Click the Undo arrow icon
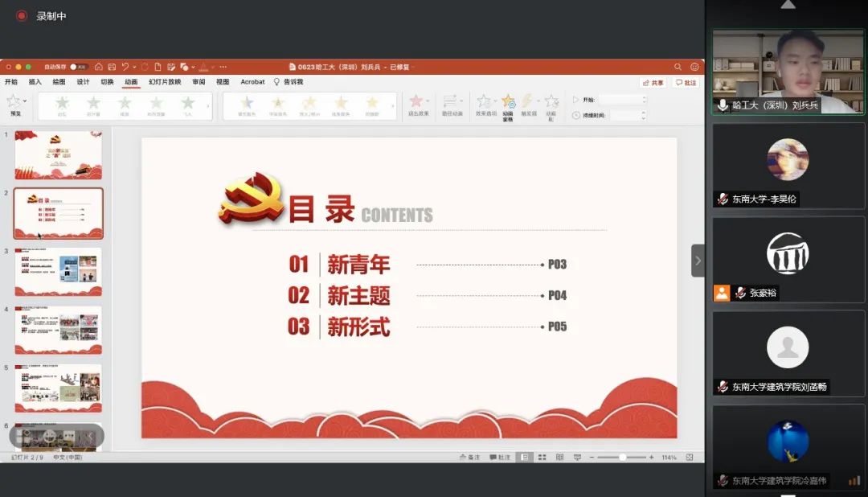 [x=125, y=67]
